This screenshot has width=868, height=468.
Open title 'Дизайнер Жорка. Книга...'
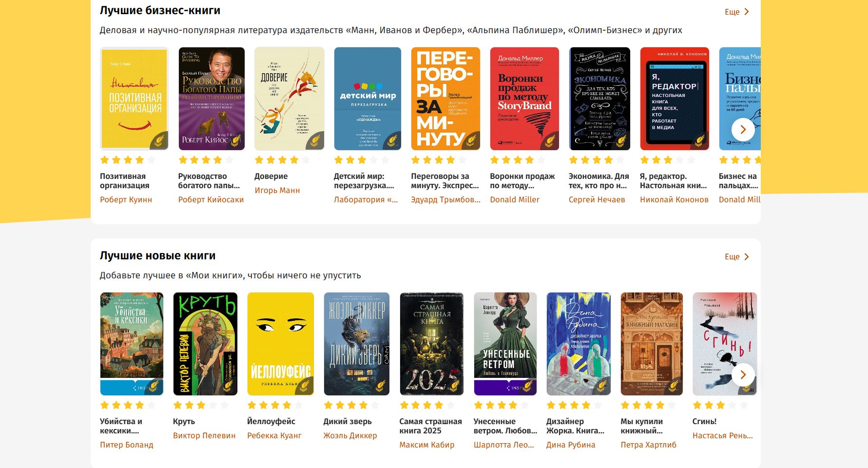pyautogui.click(x=575, y=426)
